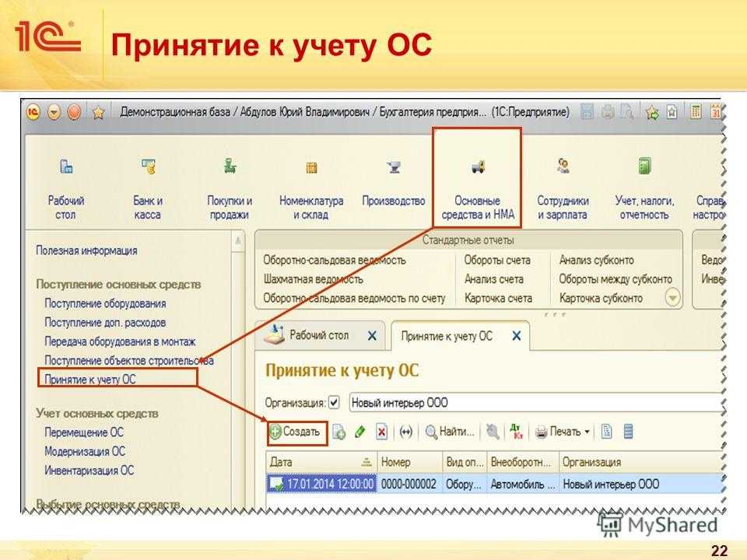Click the cancel search icon
Image resolution: width=747 pixels, height=560 pixels.
click(492, 432)
